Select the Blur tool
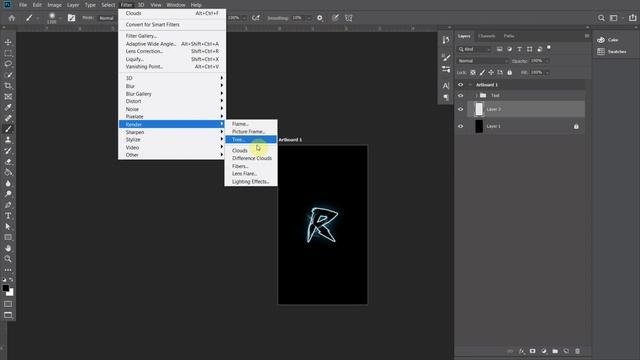Screen dimensions: 640x360 pyautogui.click(x=8, y=183)
